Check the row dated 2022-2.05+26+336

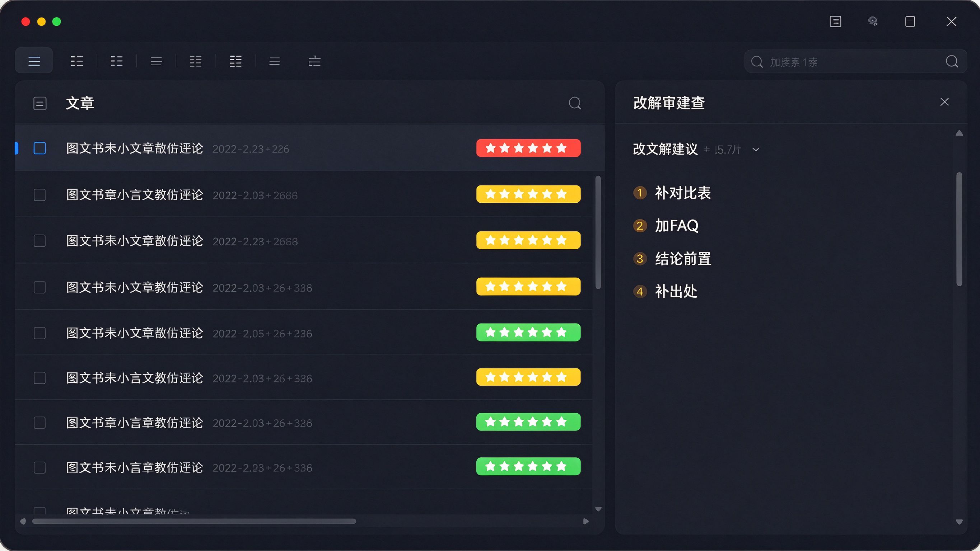[39, 333]
